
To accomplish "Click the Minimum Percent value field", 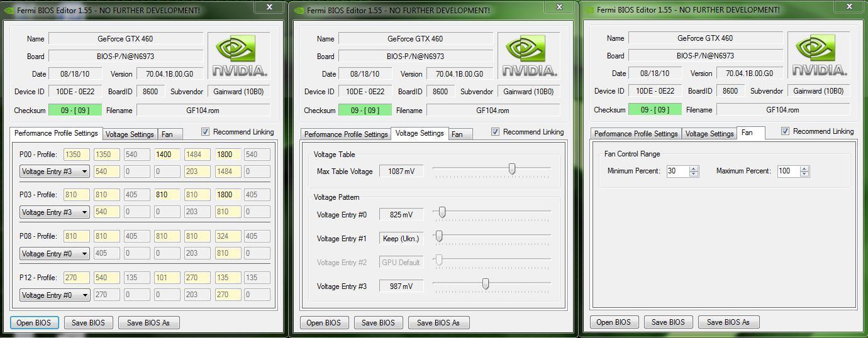I will (677, 171).
